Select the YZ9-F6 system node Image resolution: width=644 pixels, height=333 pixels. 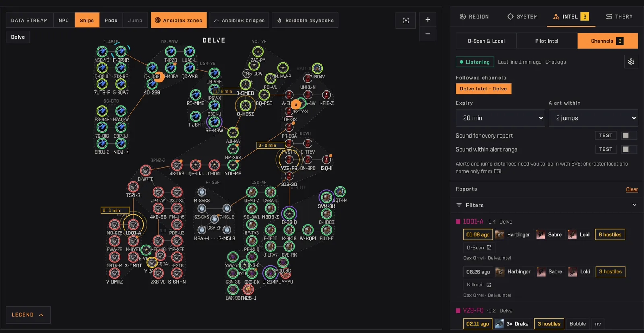(x=289, y=160)
